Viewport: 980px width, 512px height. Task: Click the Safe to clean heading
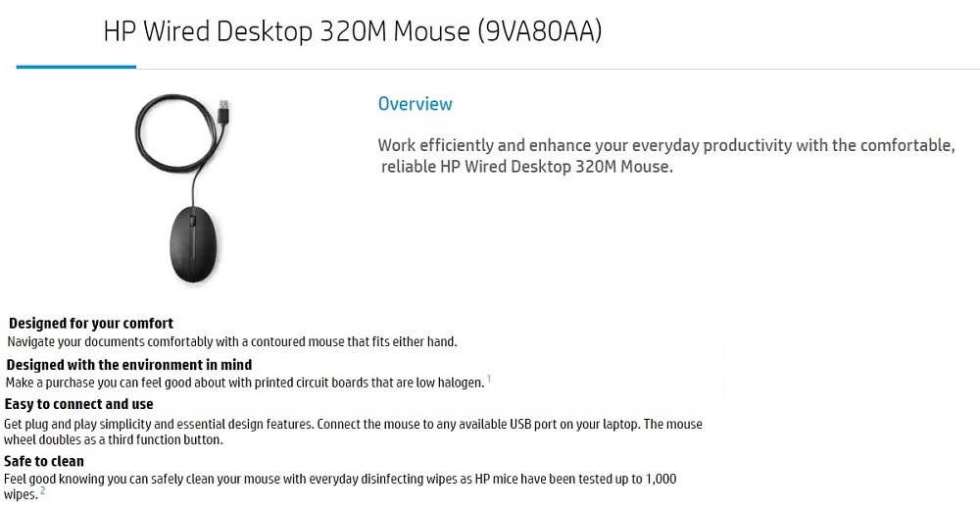click(x=44, y=461)
